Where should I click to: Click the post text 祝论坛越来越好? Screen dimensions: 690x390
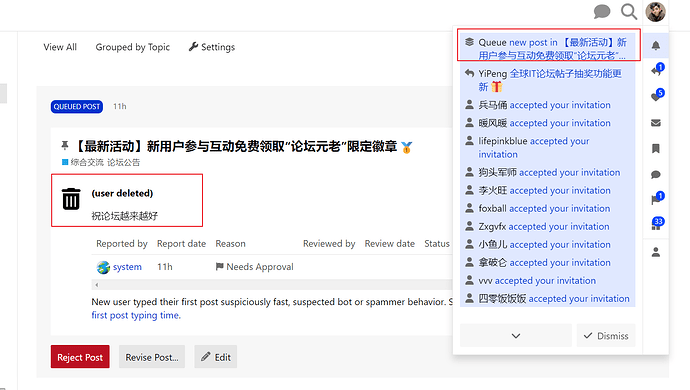(125, 216)
